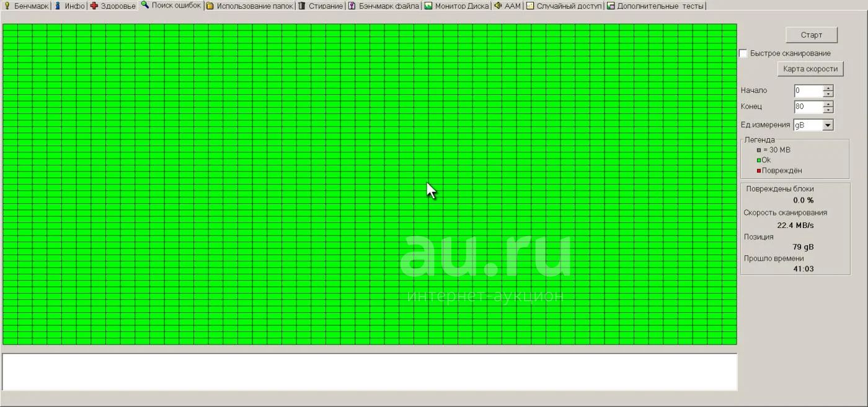The height and width of the screenshot is (407, 868).
Task: Open the Карта скорости view
Action: pyautogui.click(x=810, y=69)
